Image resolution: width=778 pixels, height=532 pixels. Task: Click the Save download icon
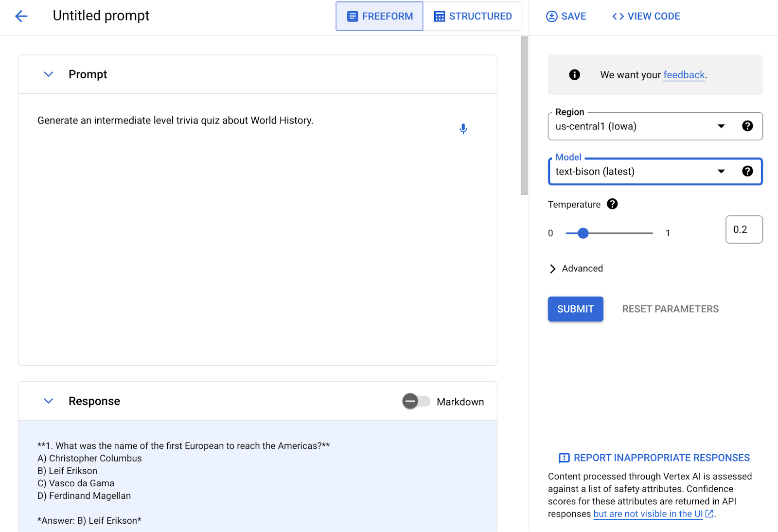click(551, 17)
